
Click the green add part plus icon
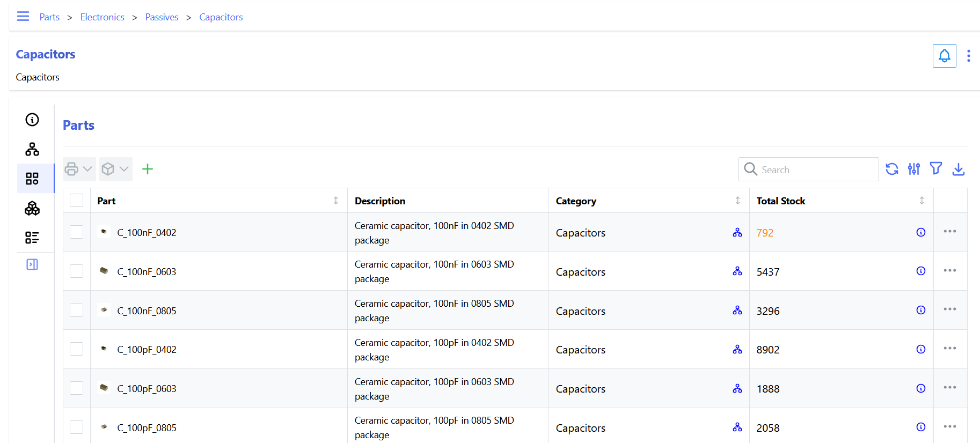[x=148, y=169]
